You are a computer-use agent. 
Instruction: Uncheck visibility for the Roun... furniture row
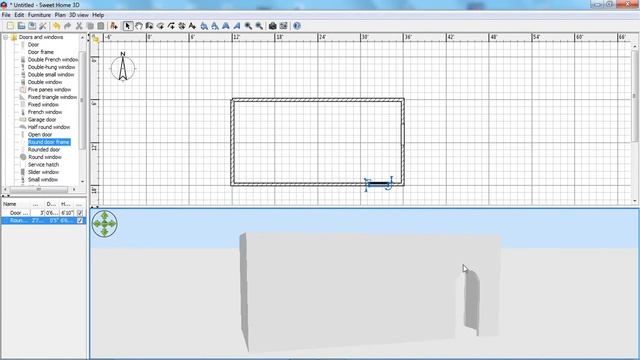coord(80,220)
